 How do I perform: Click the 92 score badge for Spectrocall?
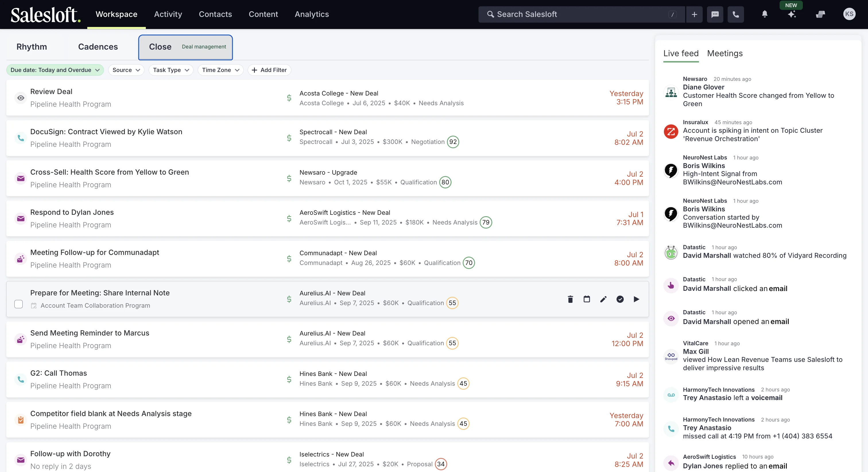(453, 142)
